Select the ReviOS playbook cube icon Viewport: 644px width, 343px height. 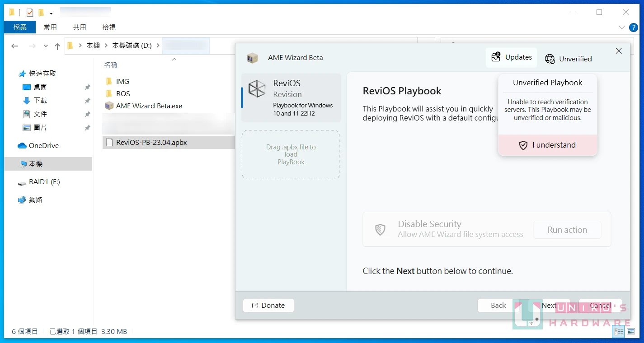257,89
